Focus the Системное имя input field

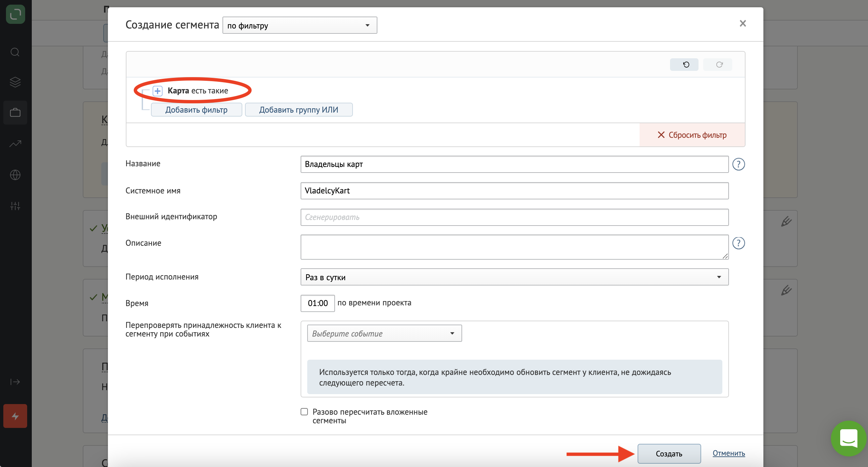click(514, 191)
